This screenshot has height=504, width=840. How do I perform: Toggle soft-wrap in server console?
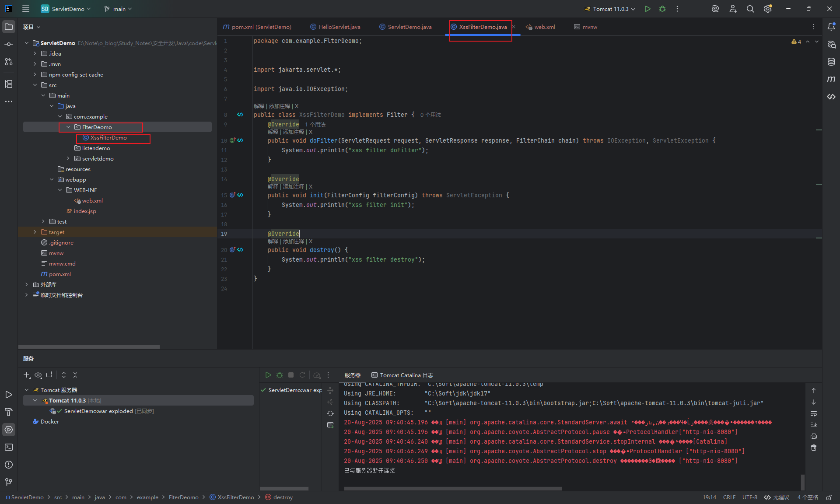(x=814, y=413)
